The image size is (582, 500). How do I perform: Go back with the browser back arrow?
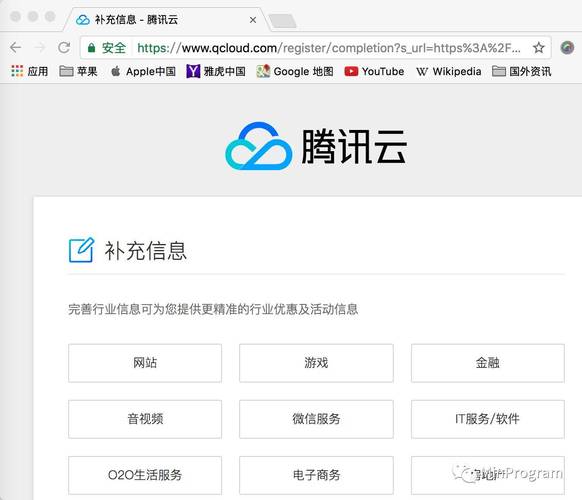click(x=16, y=48)
